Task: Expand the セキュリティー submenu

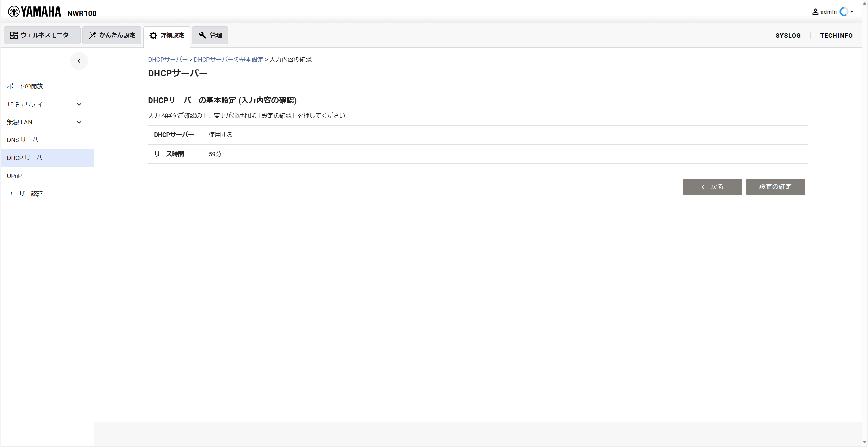Action: (x=79, y=104)
